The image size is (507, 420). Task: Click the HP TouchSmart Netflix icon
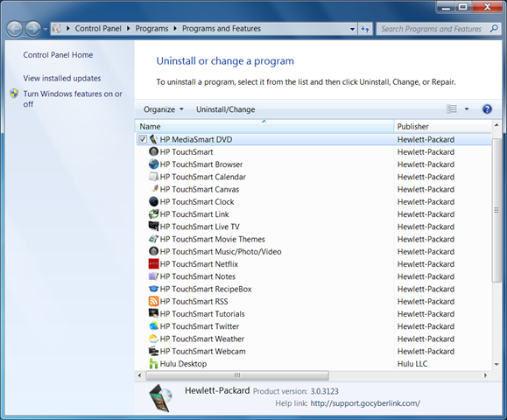(x=153, y=264)
